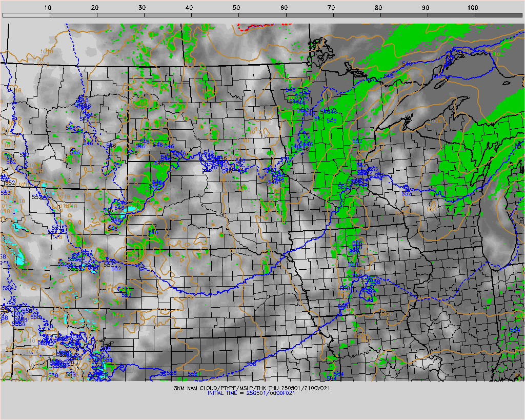This screenshot has width=525, height=420.
Task: Click the "90" label on the cloud scale
Action: tap(426, 7)
